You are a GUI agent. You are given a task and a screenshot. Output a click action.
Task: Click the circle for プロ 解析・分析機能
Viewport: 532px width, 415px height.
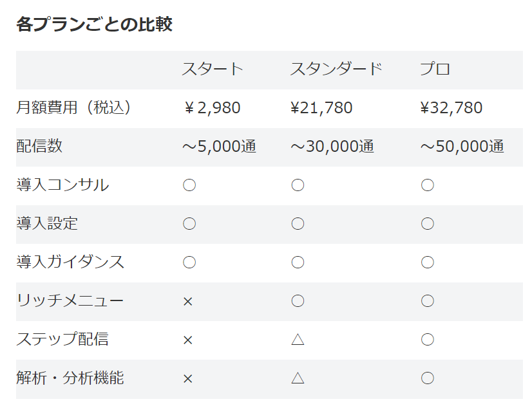pyautogui.click(x=427, y=378)
